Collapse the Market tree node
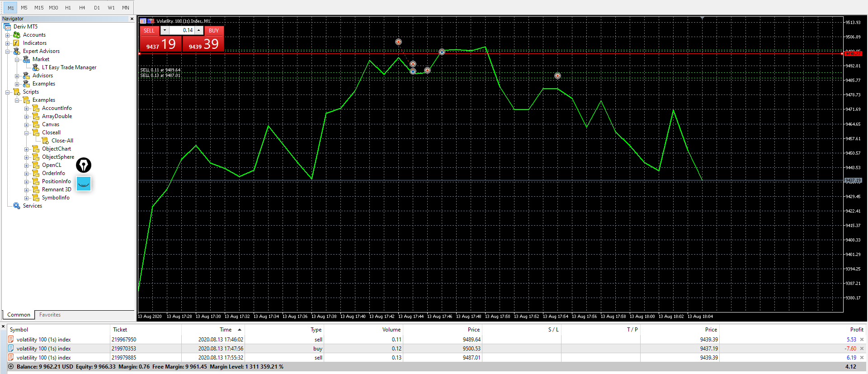868x374 pixels. (x=17, y=59)
